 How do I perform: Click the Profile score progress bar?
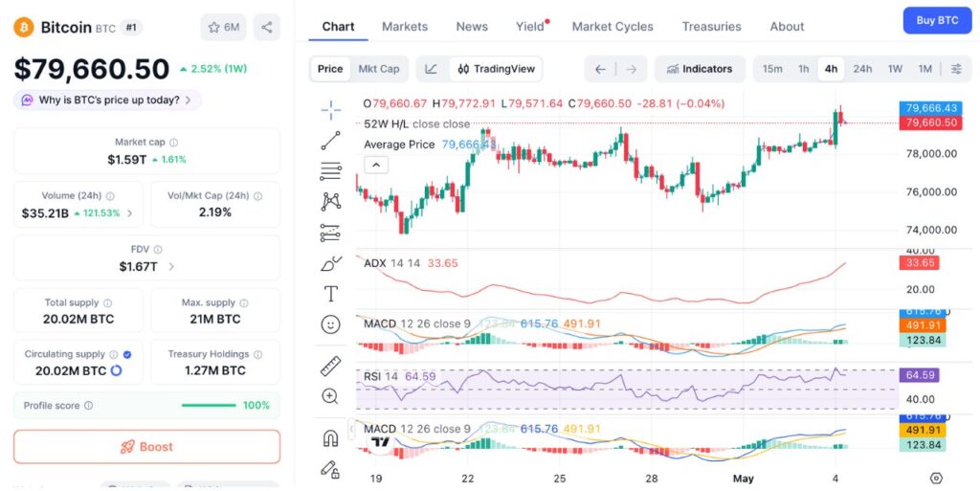click(x=209, y=406)
